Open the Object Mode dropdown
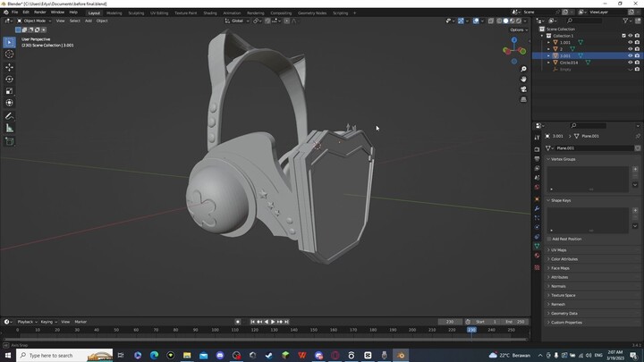Screen dimensions: 644x362 [x=34, y=21]
